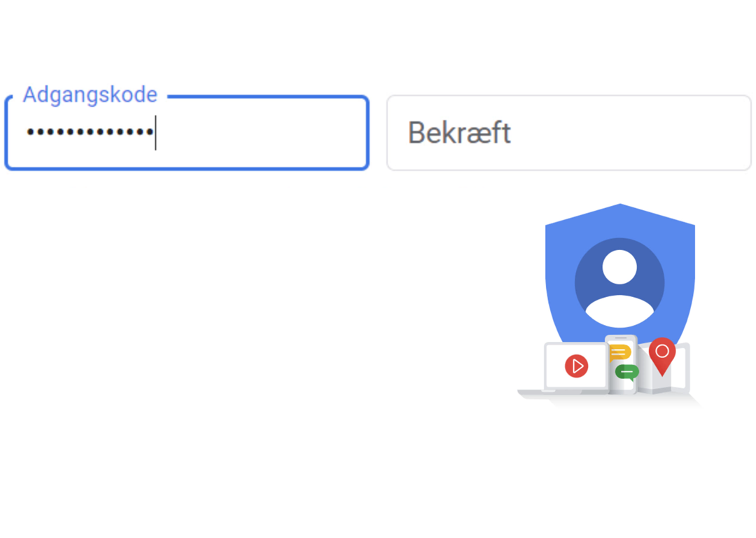The height and width of the screenshot is (538, 756).
Task: Click the yellow chat bubble icon
Action: pos(619,353)
